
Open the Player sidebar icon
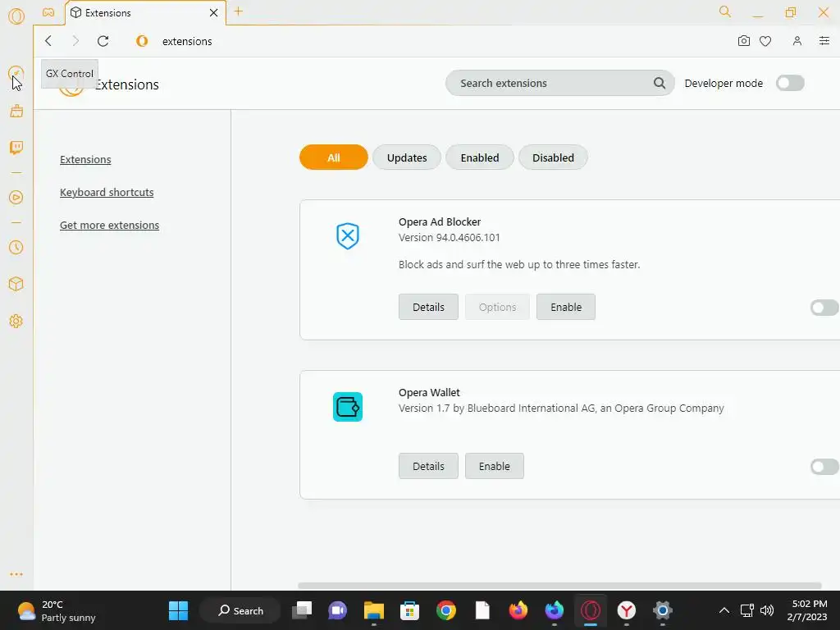(x=16, y=197)
